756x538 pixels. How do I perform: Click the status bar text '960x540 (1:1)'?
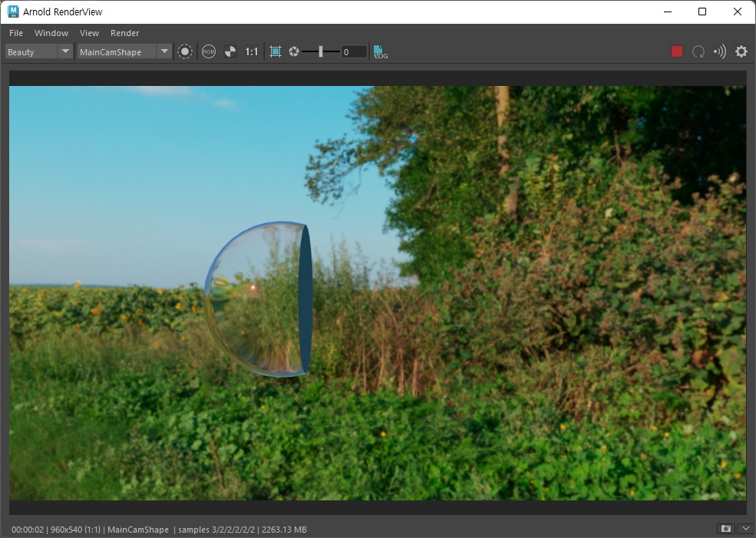pos(76,530)
